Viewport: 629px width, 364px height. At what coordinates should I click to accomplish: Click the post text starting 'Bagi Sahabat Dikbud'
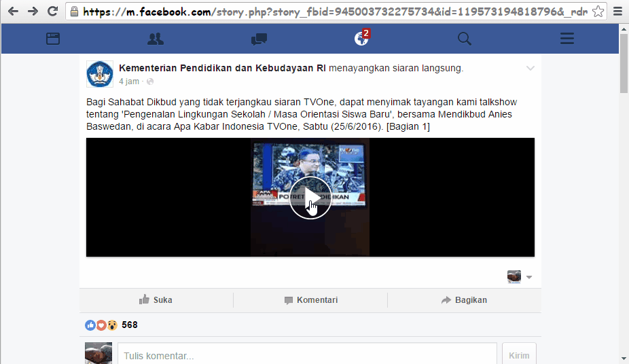coord(302,114)
